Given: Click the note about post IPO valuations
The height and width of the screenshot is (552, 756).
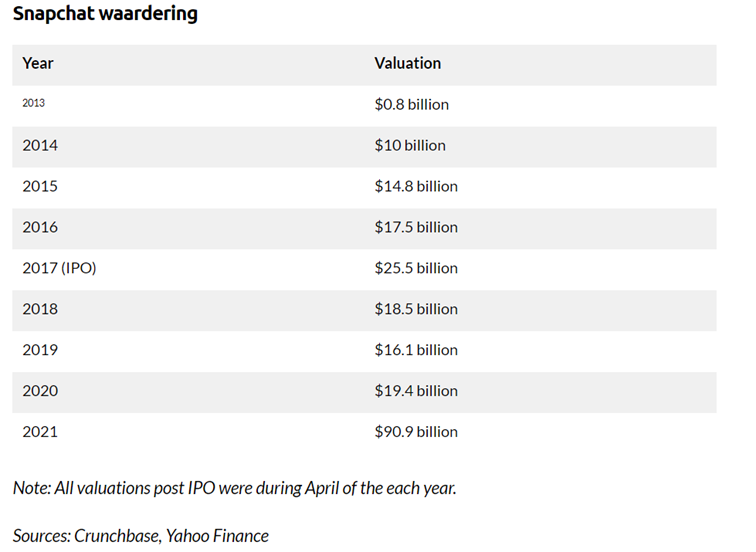Looking at the screenshot, I should (x=235, y=488).
